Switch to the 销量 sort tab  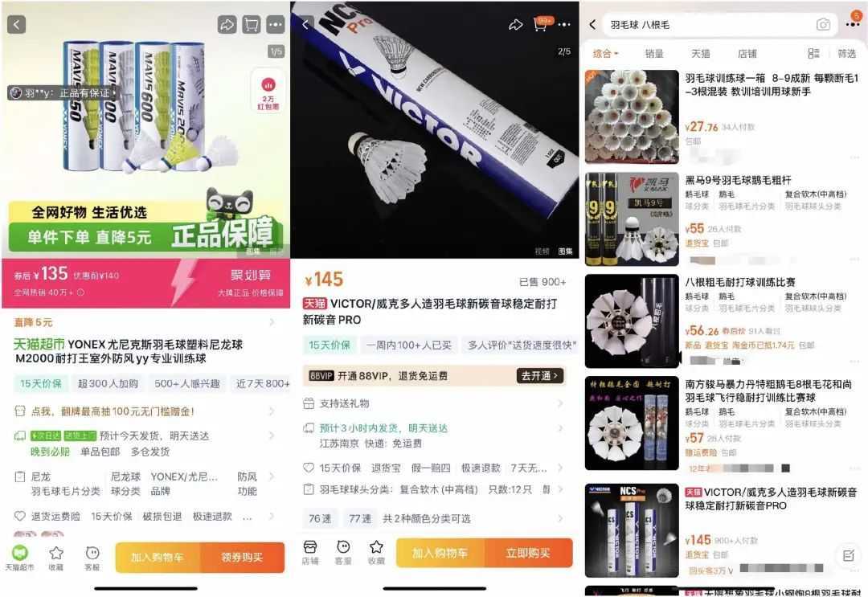tap(653, 54)
